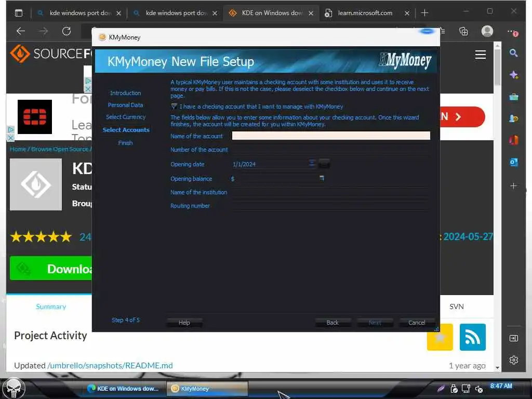Image resolution: width=532 pixels, height=399 pixels.
Task: Open sidebar Microsoft 365 icon
Action: coord(514,140)
